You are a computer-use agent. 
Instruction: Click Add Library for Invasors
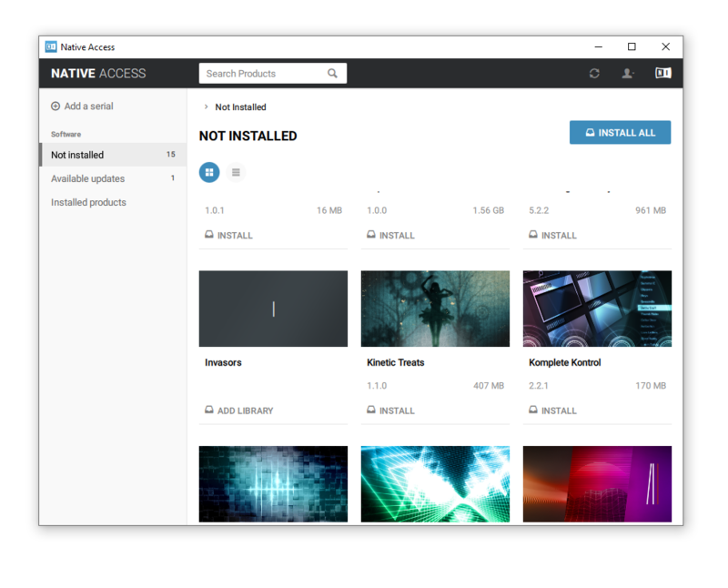pyautogui.click(x=239, y=411)
